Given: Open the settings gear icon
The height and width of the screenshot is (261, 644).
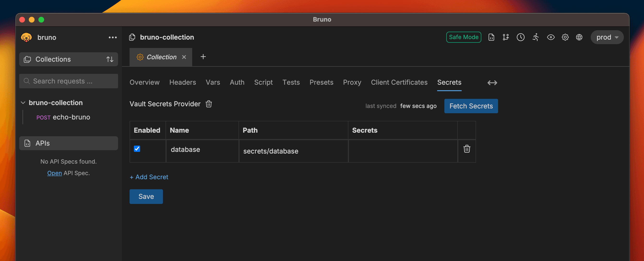Looking at the screenshot, I should 565,37.
